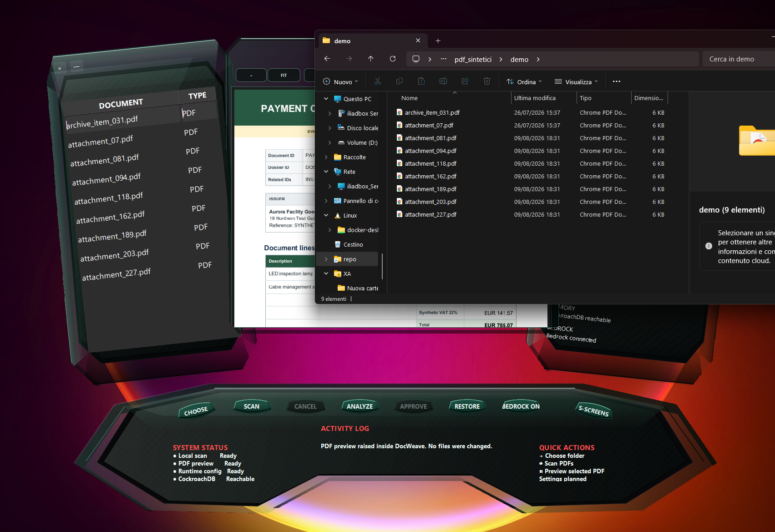Open the Visualizza view dropdown
The image size is (775, 532).
pyautogui.click(x=576, y=82)
